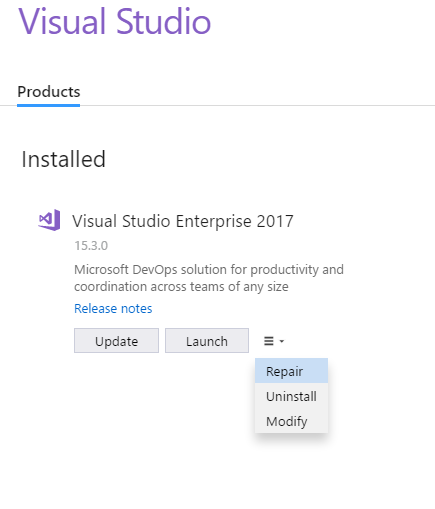
Task: Select the Visual Studio Enterprise 2017 product name
Action: [x=183, y=221]
